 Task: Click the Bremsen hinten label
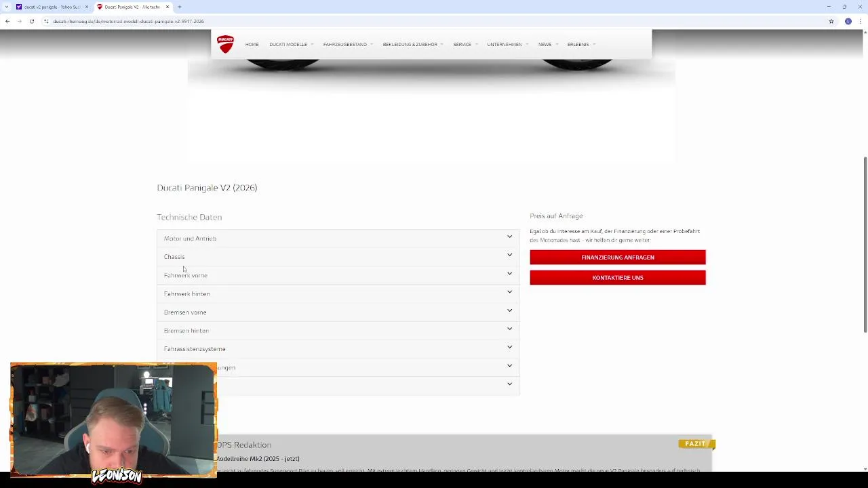coord(186,331)
